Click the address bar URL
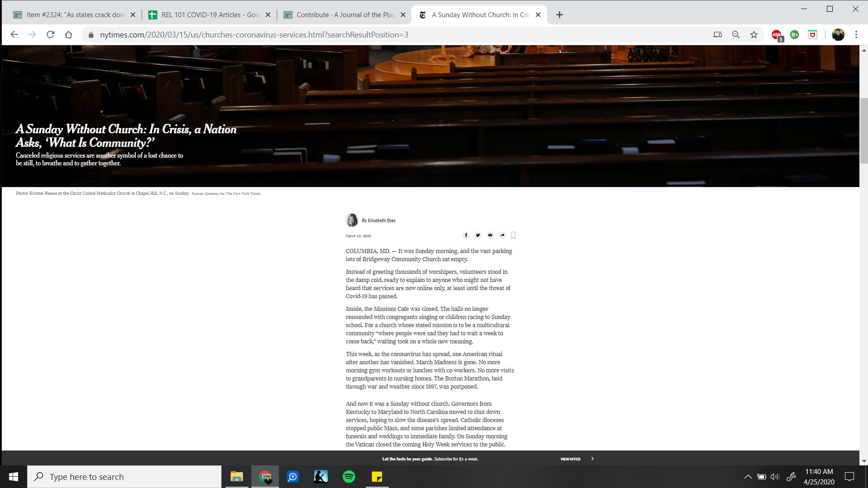The height and width of the screenshot is (488, 868). (254, 35)
